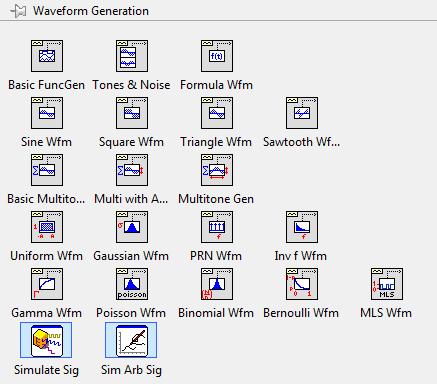This screenshot has height=384, width=437.
Task: Choose the Gaussian Wfm icon
Action: [132, 227]
